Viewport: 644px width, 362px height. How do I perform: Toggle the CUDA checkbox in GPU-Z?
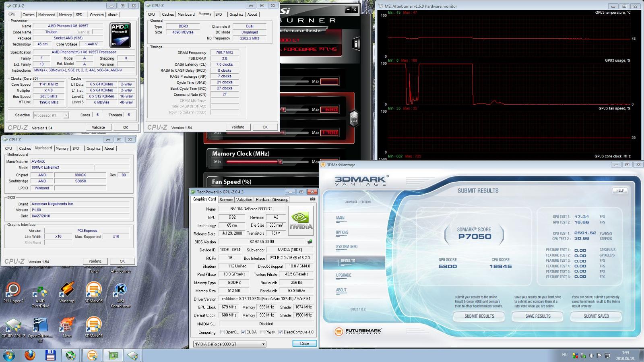coord(243,332)
